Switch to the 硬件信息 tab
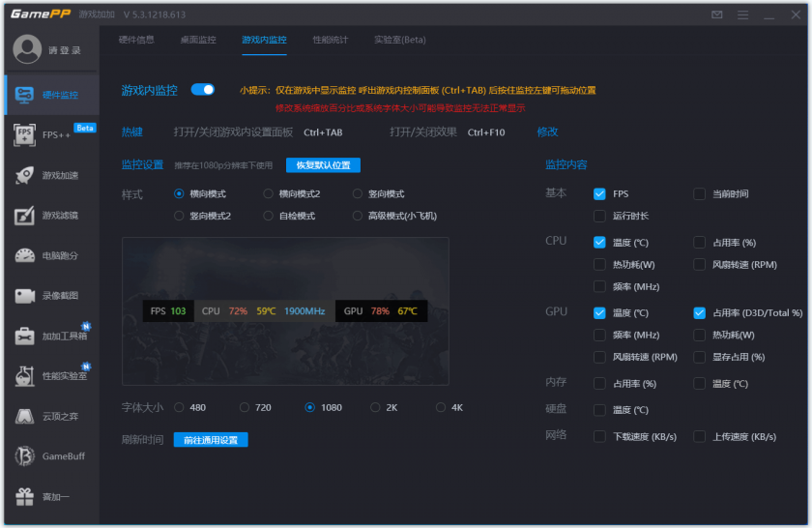The width and height of the screenshot is (812, 528). click(x=136, y=40)
